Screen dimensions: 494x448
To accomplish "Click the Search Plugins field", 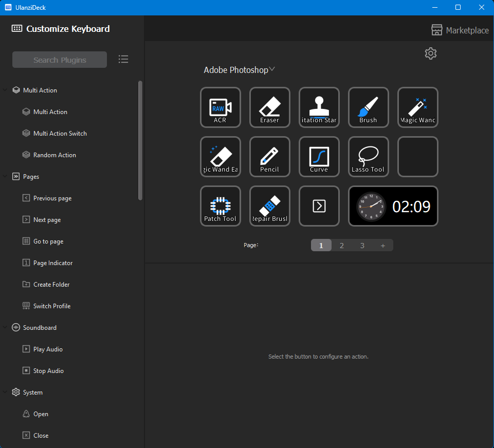I will 60,60.
